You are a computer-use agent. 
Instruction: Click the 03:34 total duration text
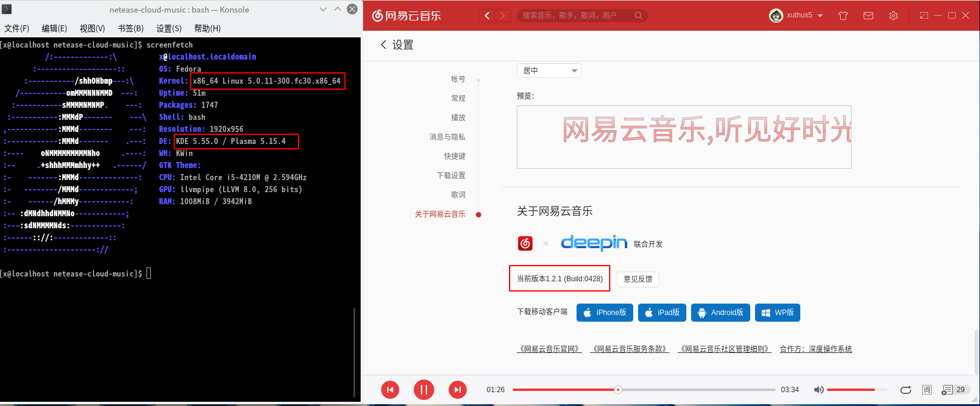pos(789,390)
